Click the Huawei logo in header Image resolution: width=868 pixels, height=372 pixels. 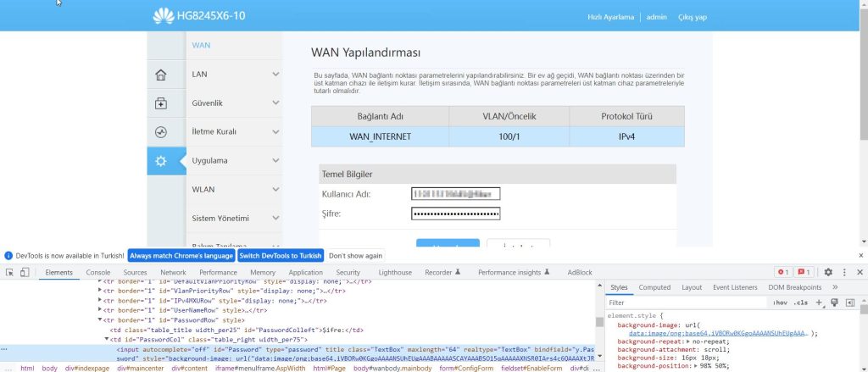point(164,16)
